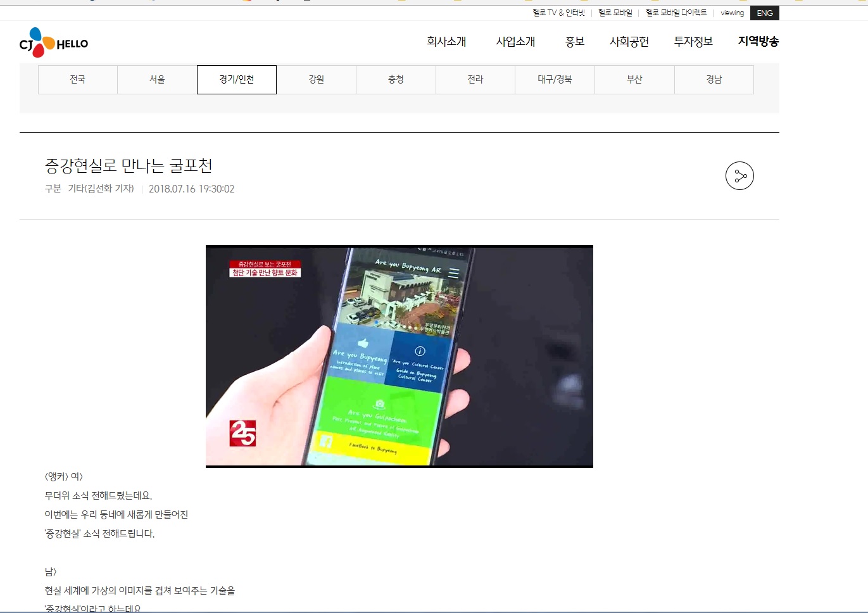The height and width of the screenshot is (613, 868).
Task: Select the 강원 region tab
Action: (x=317, y=80)
